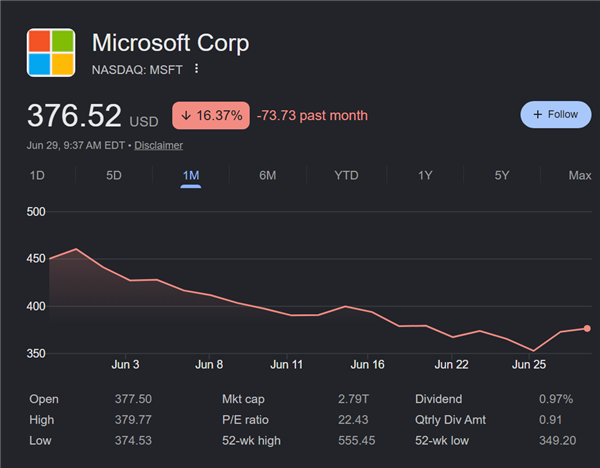The height and width of the screenshot is (468, 600).
Task: Click the current price dot at the end of the chart line
Action: 587,328
